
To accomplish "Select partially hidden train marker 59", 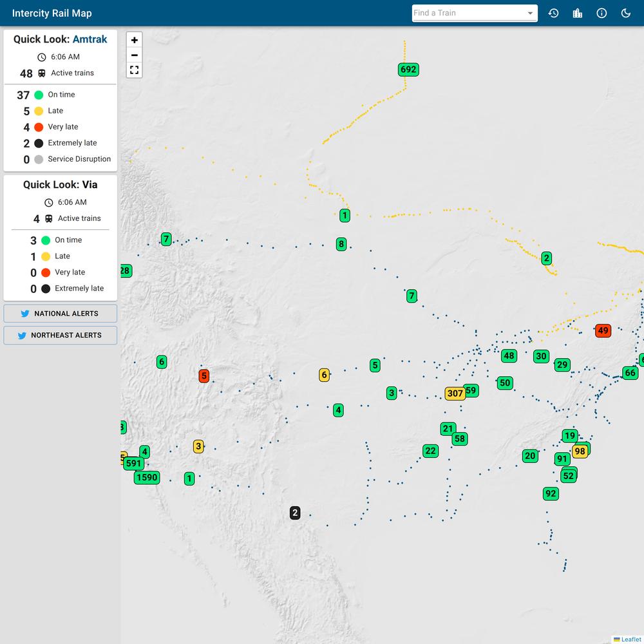I will pyautogui.click(x=473, y=390).
